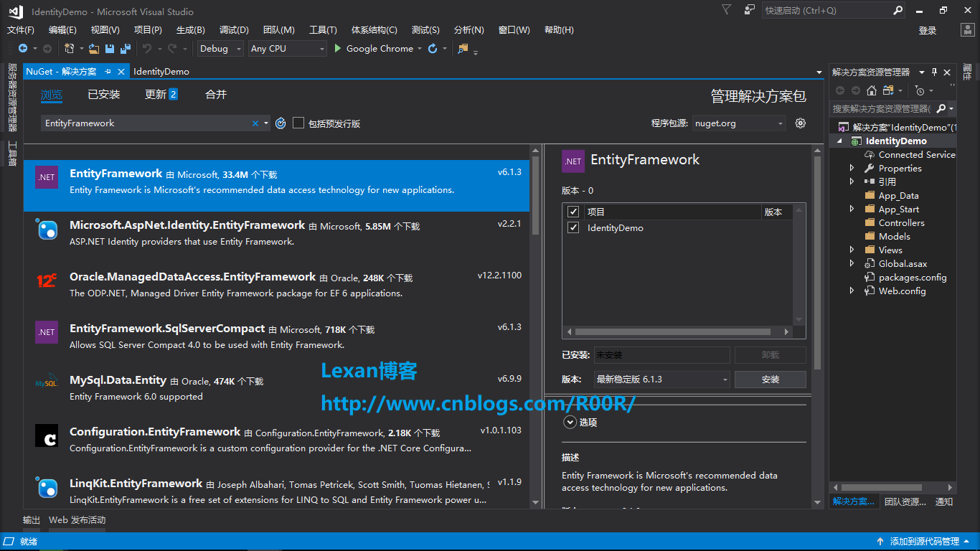980x551 pixels.
Task: Click the Visual Studio logo icon
Action: [x=16, y=11]
